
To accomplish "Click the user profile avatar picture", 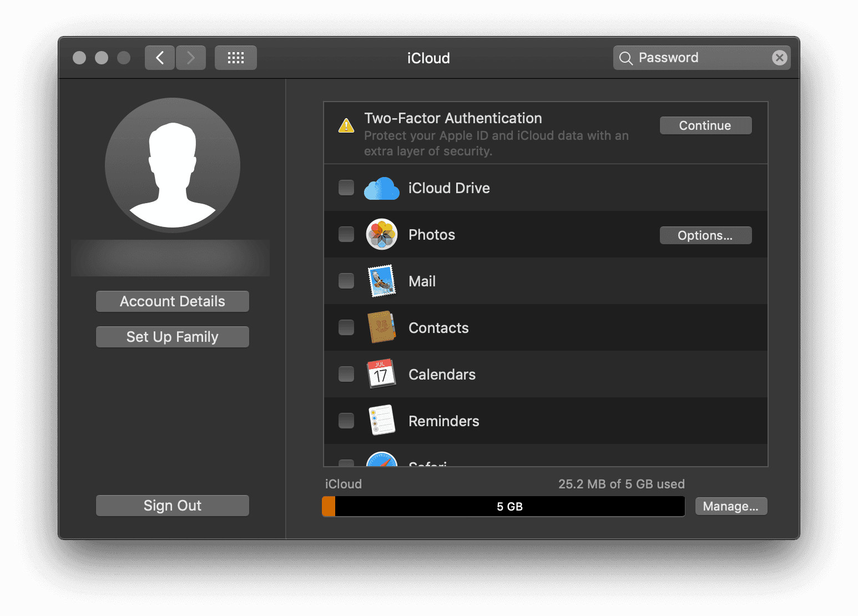I will coord(173,165).
